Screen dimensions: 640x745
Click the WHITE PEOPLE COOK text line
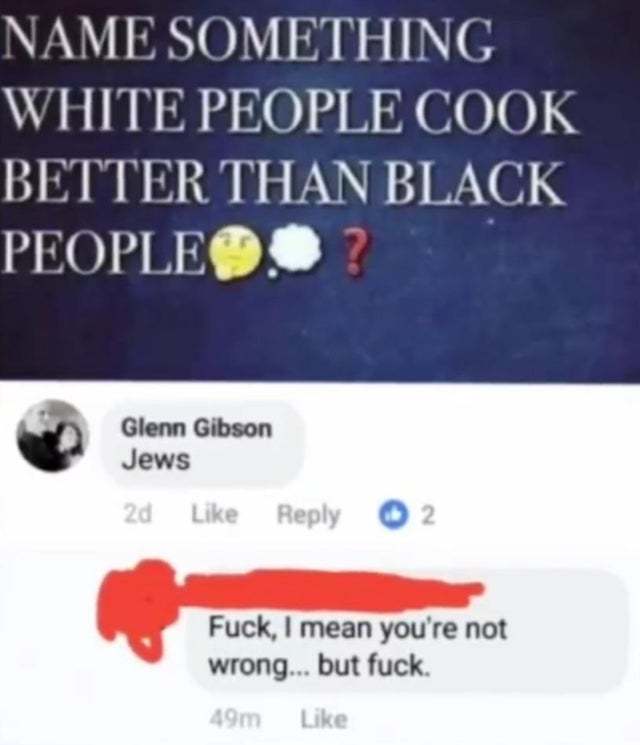291,111
